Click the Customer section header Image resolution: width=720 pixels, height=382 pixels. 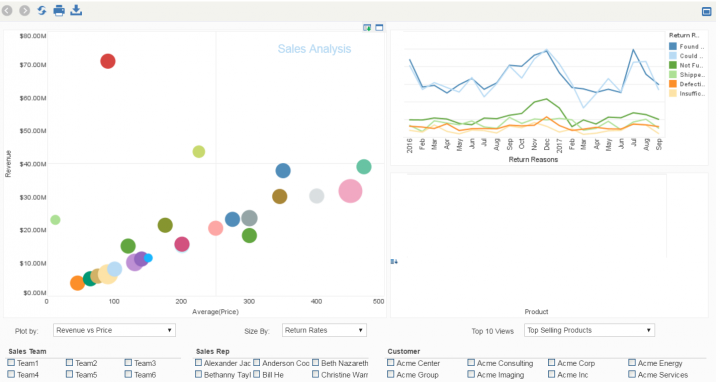tap(404, 351)
